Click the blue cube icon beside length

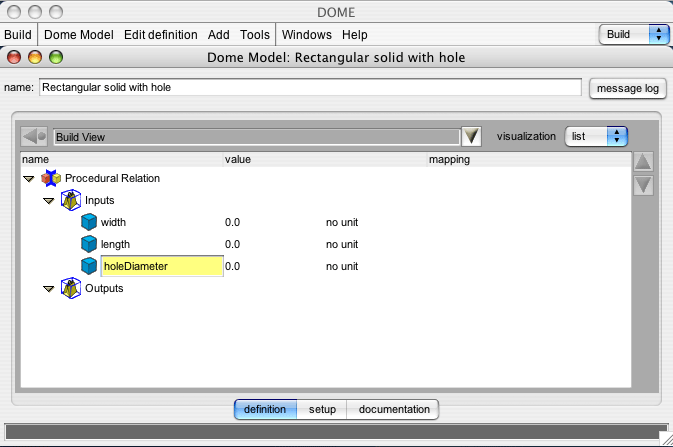coord(89,244)
